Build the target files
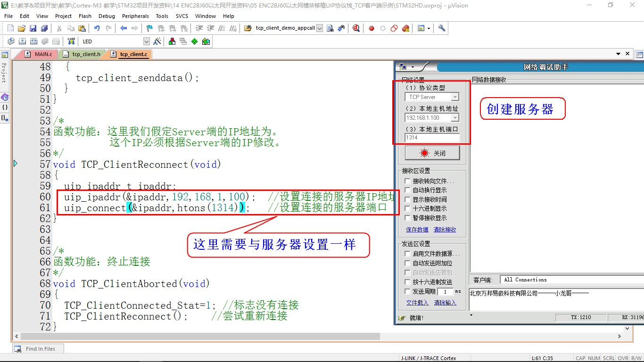This screenshot has width=644, height=362. tap(22, 41)
